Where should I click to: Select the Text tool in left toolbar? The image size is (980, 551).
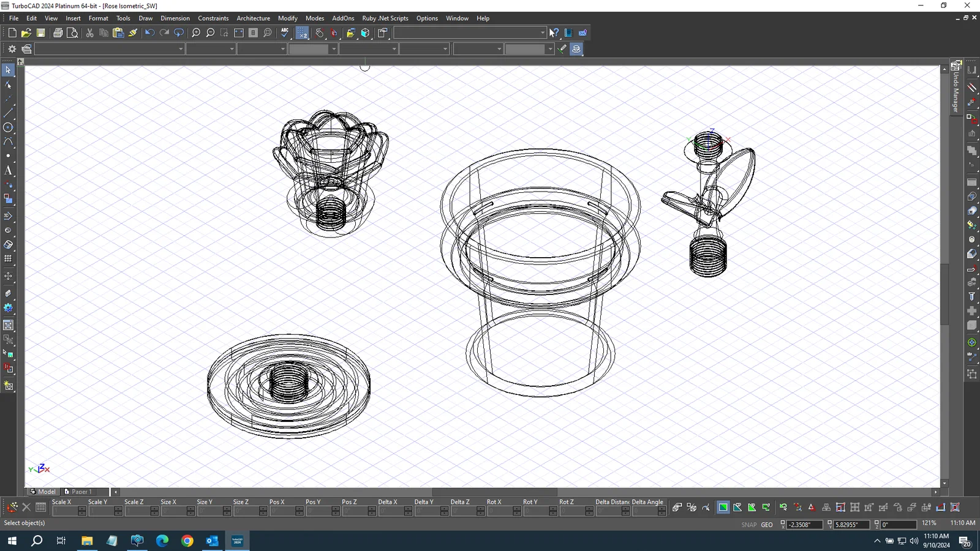[8, 170]
